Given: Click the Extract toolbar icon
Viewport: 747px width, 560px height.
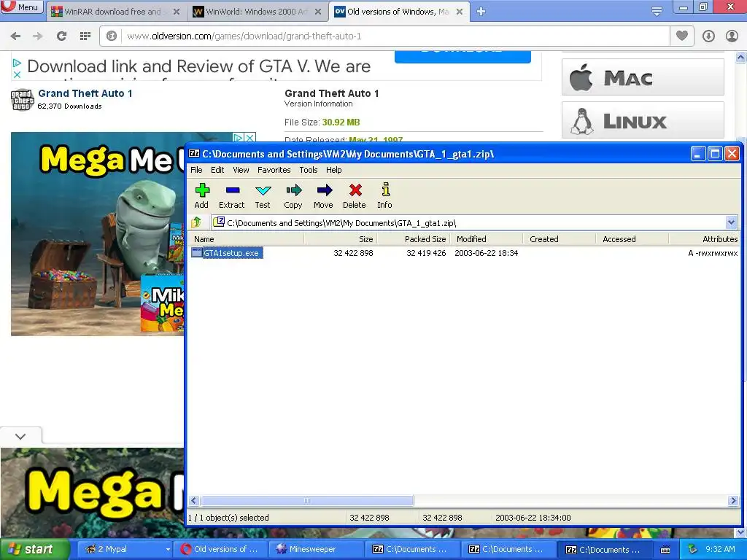Looking at the screenshot, I should click(x=231, y=195).
